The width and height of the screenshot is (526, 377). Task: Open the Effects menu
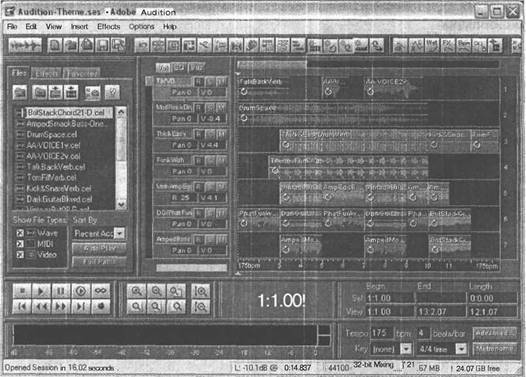pyautogui.click(x=108, y=27)
